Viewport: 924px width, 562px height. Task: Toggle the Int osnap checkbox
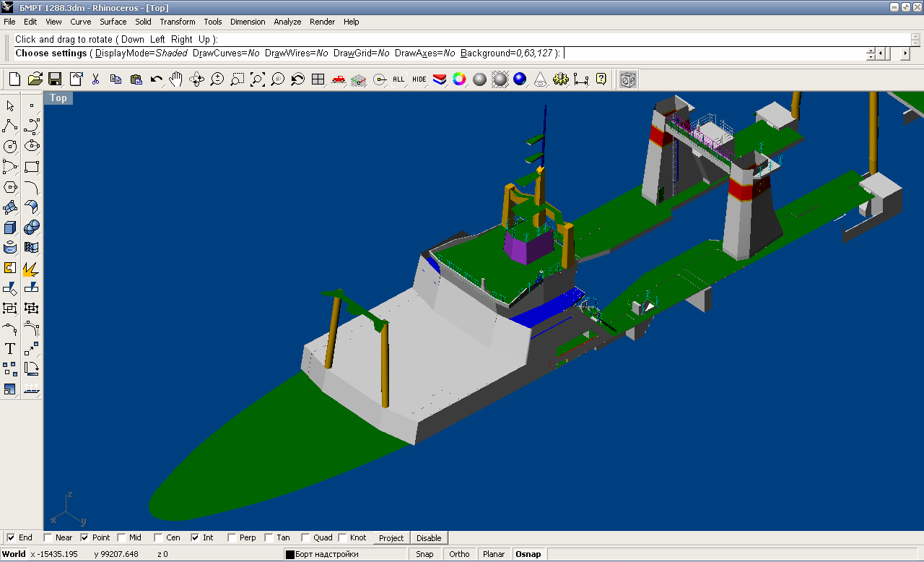coord(195,537)
